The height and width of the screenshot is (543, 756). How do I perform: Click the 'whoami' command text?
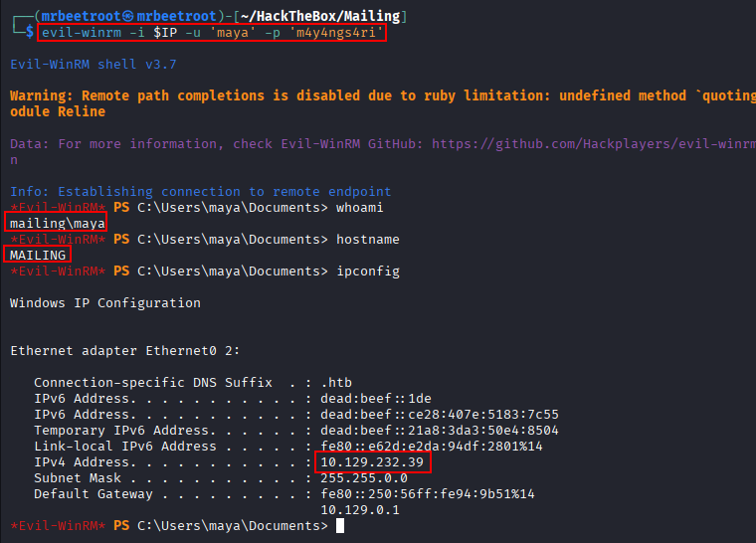coord(360,208)
